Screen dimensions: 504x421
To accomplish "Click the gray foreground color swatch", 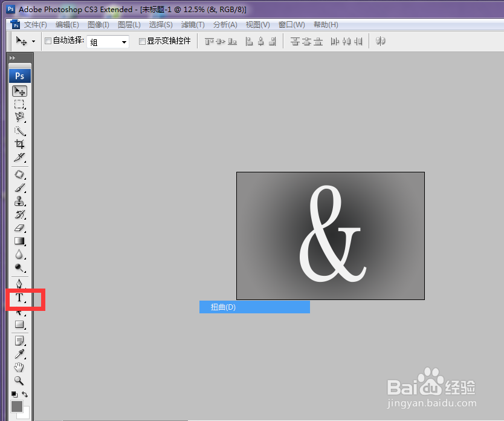I will (17, 406).
